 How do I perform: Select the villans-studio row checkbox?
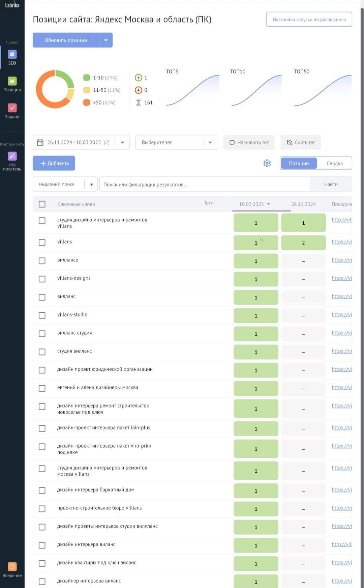tap(42, 315)
